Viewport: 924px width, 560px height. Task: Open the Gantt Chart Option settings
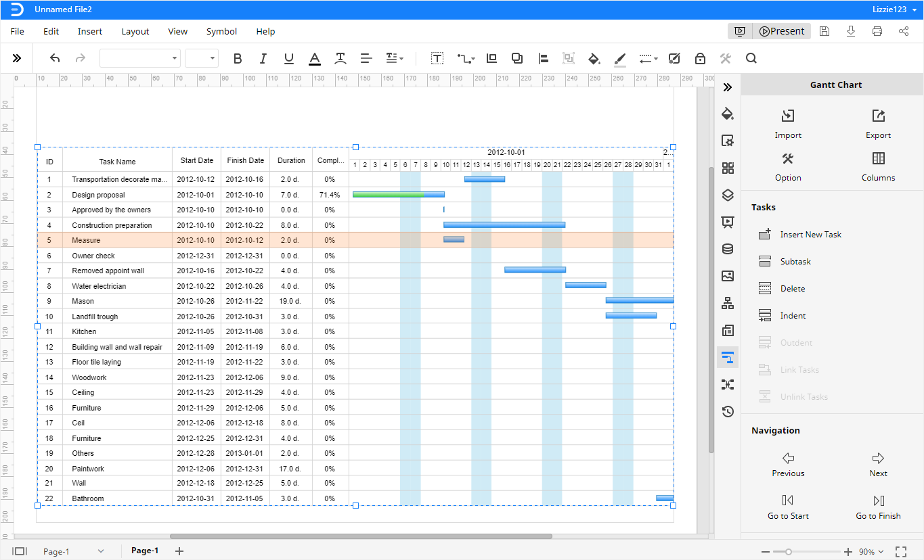[788, 166]
